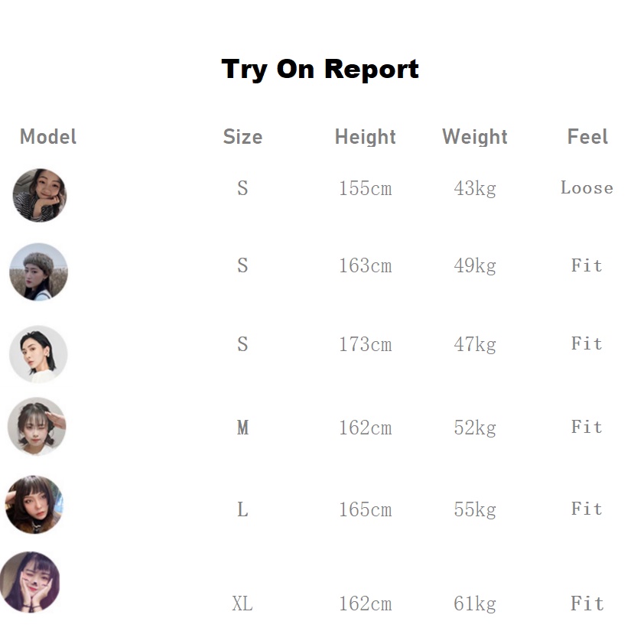
Task: Select the avatar in the size L row
Action: click(x=34, y=504)
